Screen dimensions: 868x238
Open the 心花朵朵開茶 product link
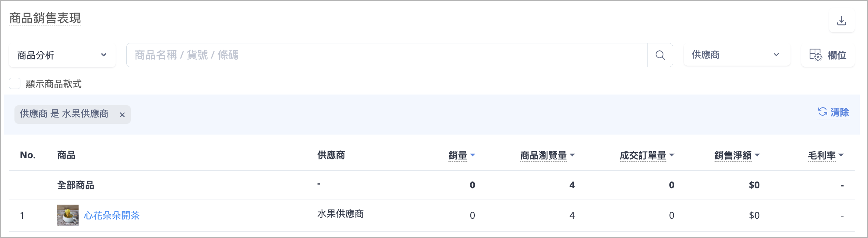[x=112, y=215]
